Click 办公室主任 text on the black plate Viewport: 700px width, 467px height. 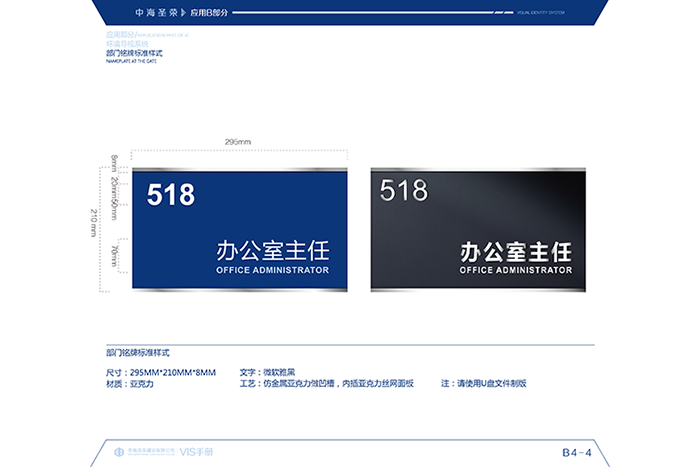tap(515, 250)
